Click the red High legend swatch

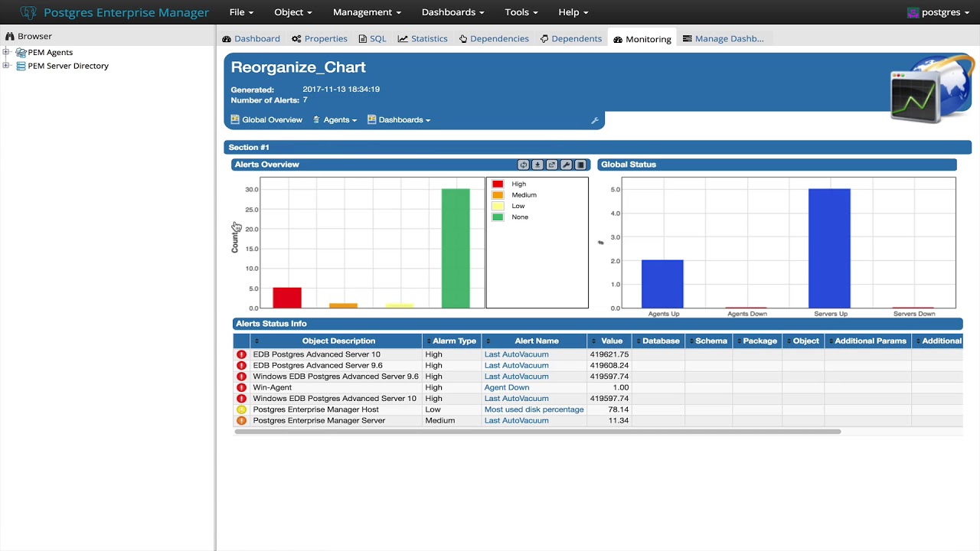(x=498, y=184)
